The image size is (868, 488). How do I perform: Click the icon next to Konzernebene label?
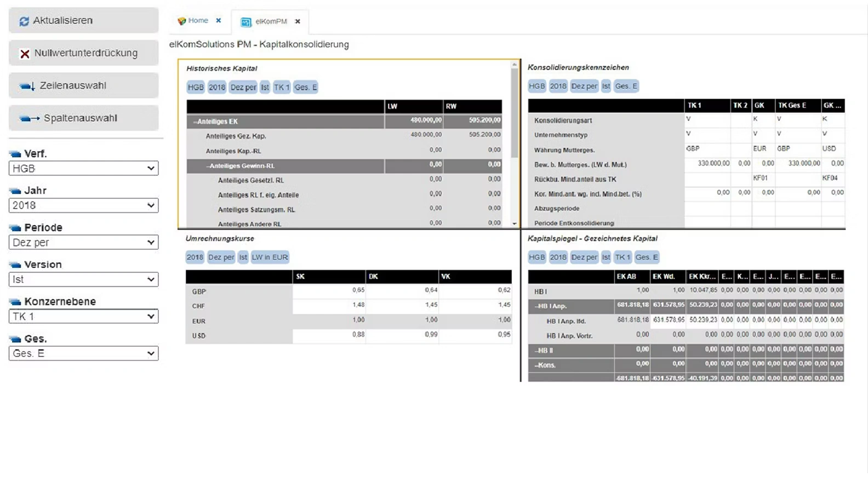[x=15, y=302]
